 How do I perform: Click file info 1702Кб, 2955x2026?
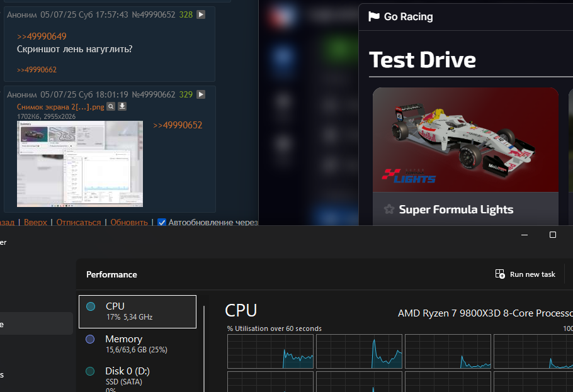(x=47, y=116)
